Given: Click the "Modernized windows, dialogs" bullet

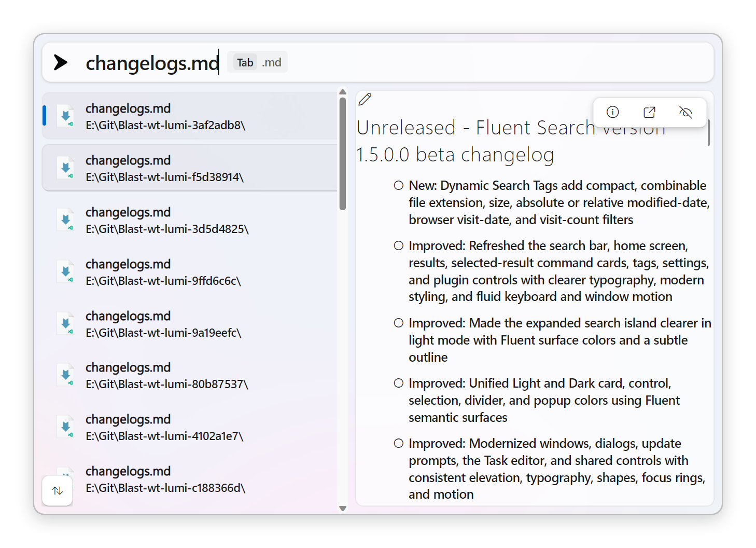Looking at the screenshot, I should 557,469.
